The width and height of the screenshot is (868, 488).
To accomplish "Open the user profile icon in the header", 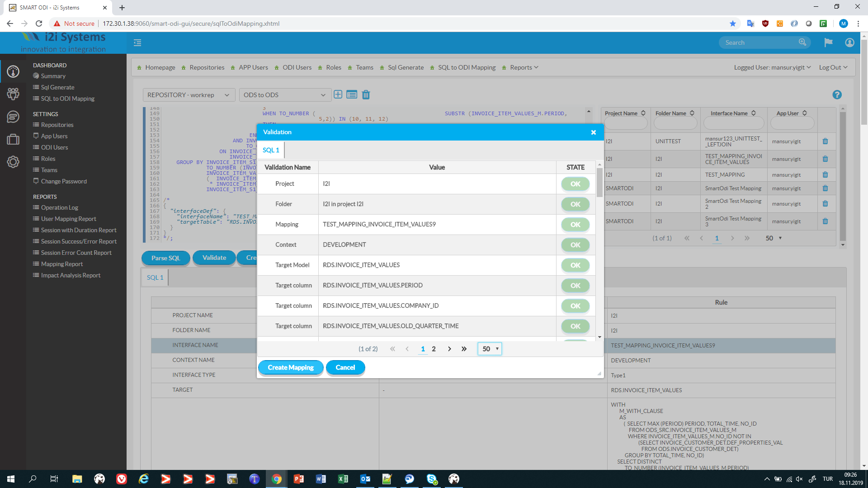I will pos(849,42).
